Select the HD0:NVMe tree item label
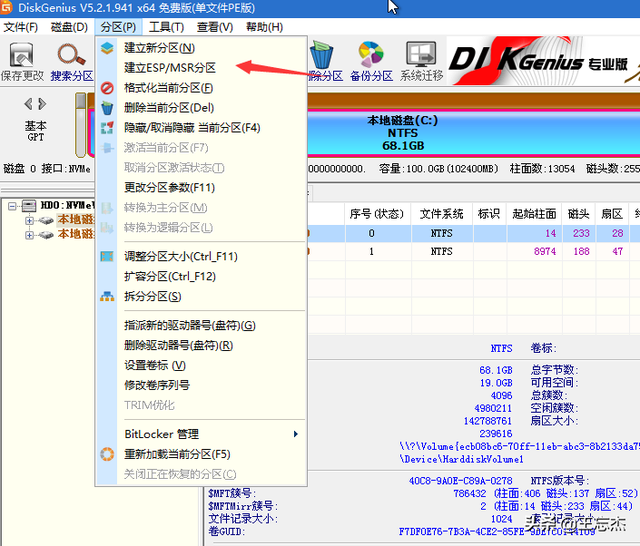The height and width of the screenshot is (546, 640). 68,205
